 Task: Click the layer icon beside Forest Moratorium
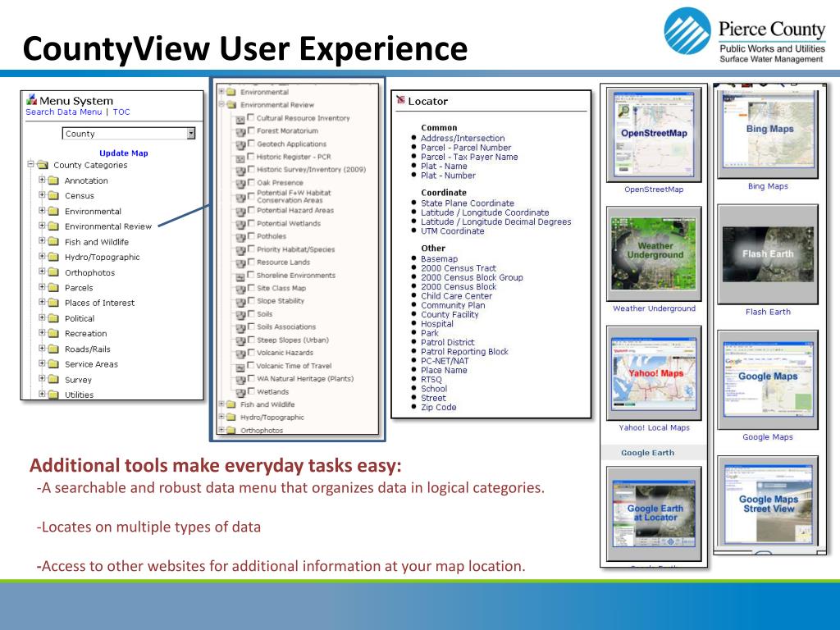(x=240, y=132)
